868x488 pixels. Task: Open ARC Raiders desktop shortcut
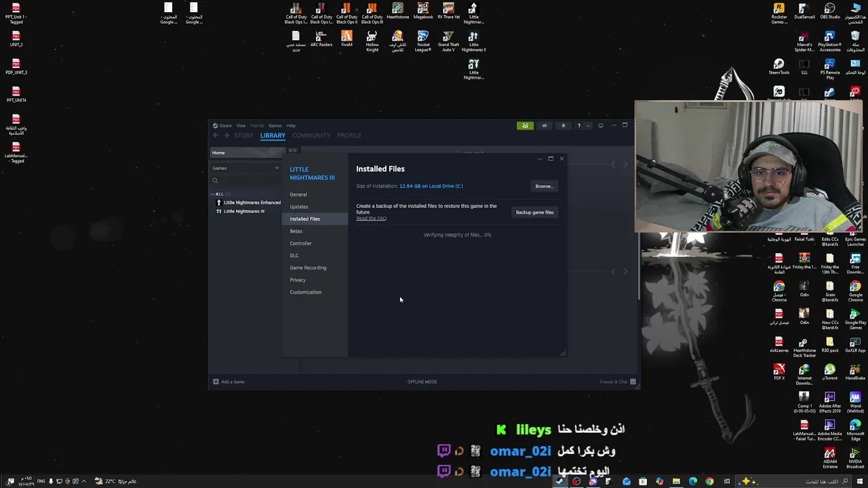click(x=321, y=39)
